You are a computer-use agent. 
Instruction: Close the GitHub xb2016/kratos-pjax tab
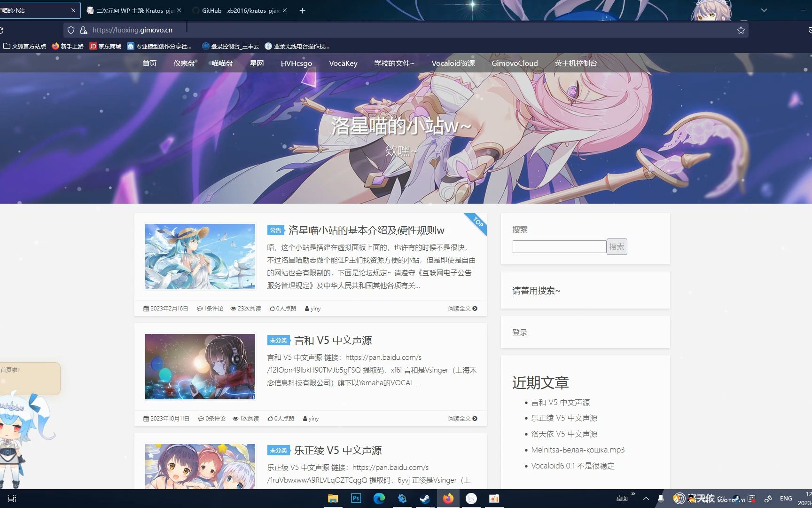[285, 10]
